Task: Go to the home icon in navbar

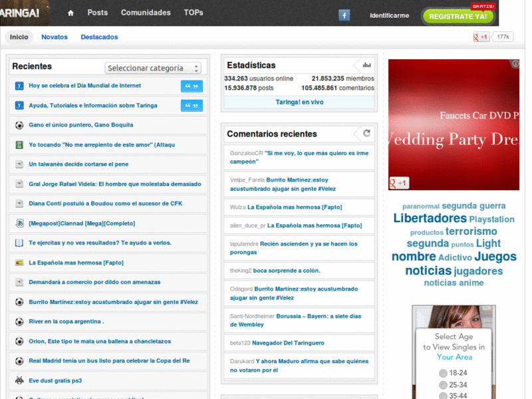Action: pyautogui.click(x=70, y=13)
